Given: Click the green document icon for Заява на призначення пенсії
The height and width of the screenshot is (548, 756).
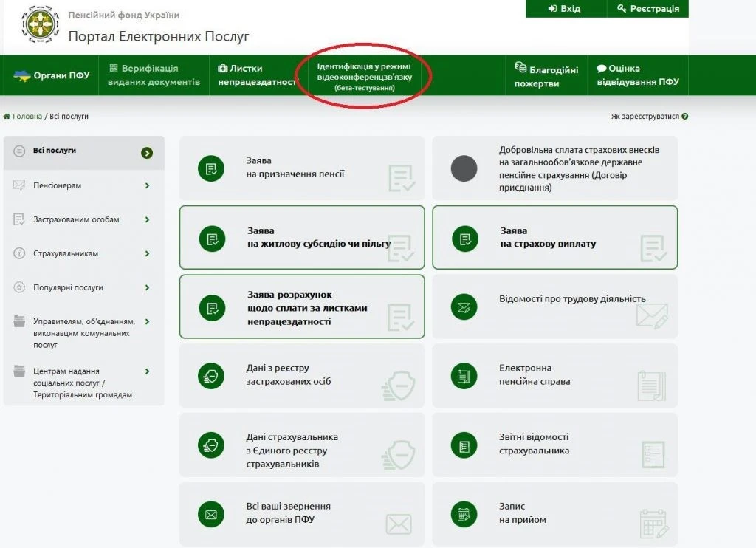Looking at the screenshot, I should point(211,169).
